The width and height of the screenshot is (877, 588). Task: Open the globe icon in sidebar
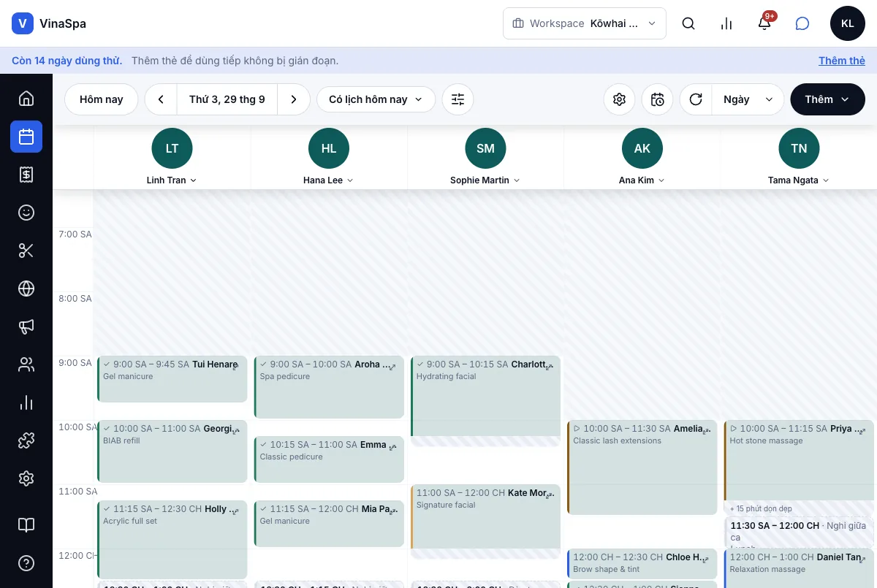[x=26, y=289]
